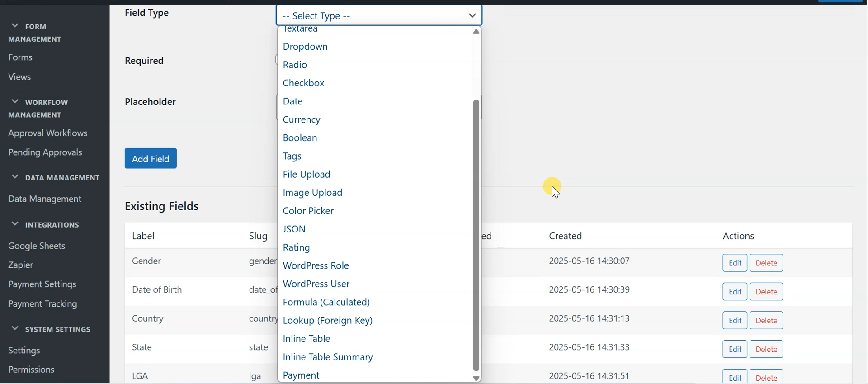
Task: Choose Inline Table field type
Action: (x=374, y=339)
